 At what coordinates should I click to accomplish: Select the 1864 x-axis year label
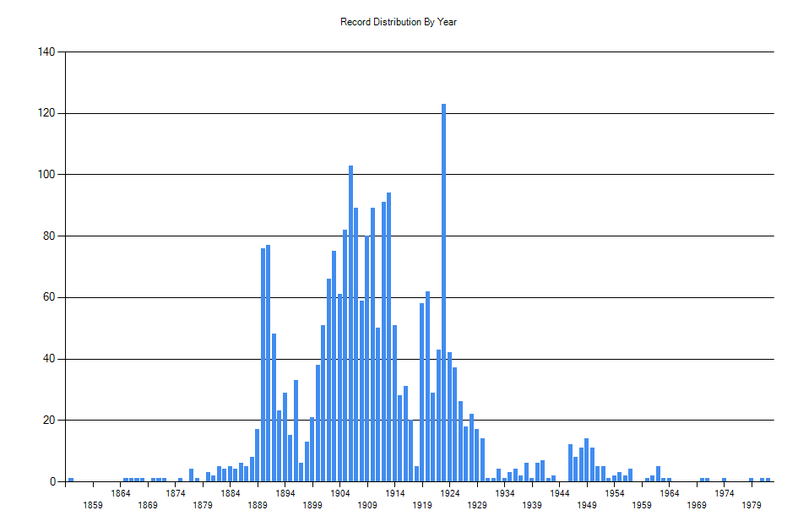(x=120, y=493)
